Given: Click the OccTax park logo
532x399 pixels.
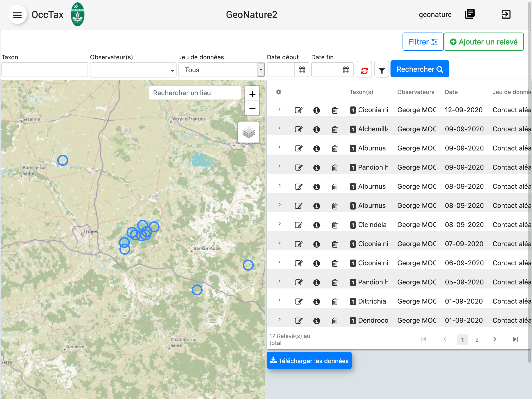Looking at the screenshot, I should pos(78,14).
